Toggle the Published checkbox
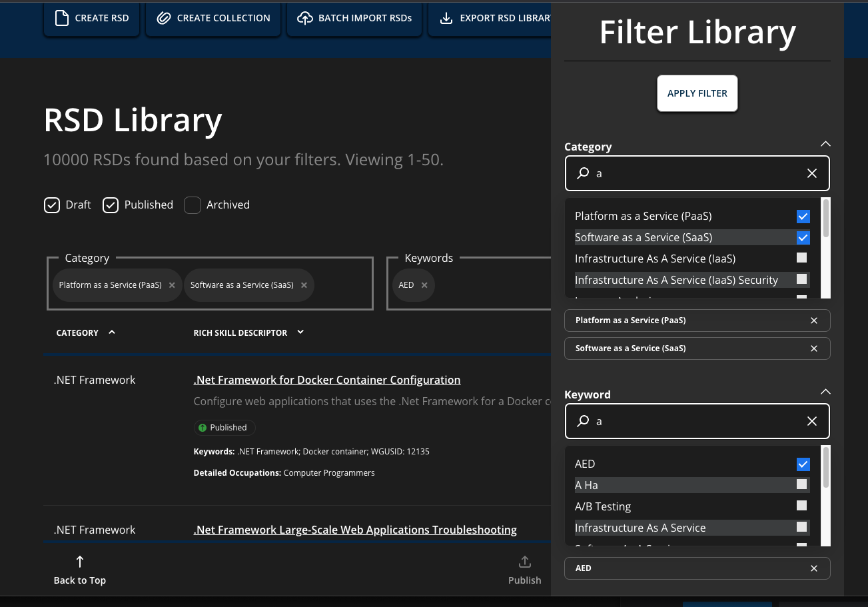This screenshot has width=868, height=607. pyautogui.click(x=111, y=205)
